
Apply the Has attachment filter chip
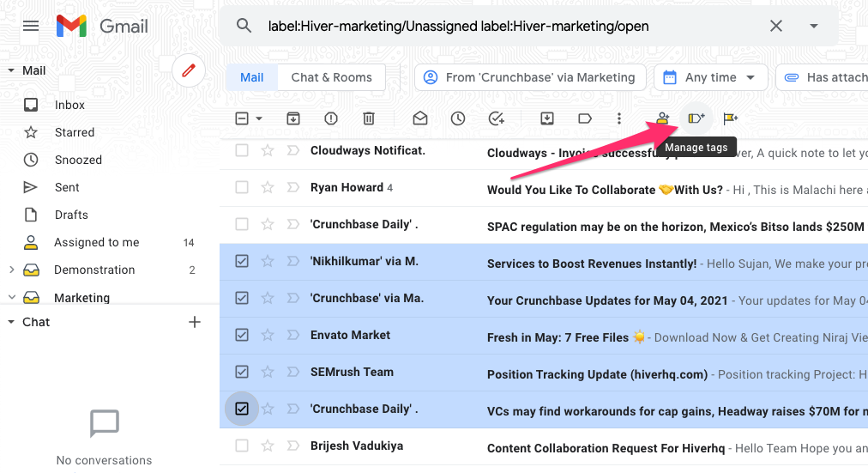(822, 77)
